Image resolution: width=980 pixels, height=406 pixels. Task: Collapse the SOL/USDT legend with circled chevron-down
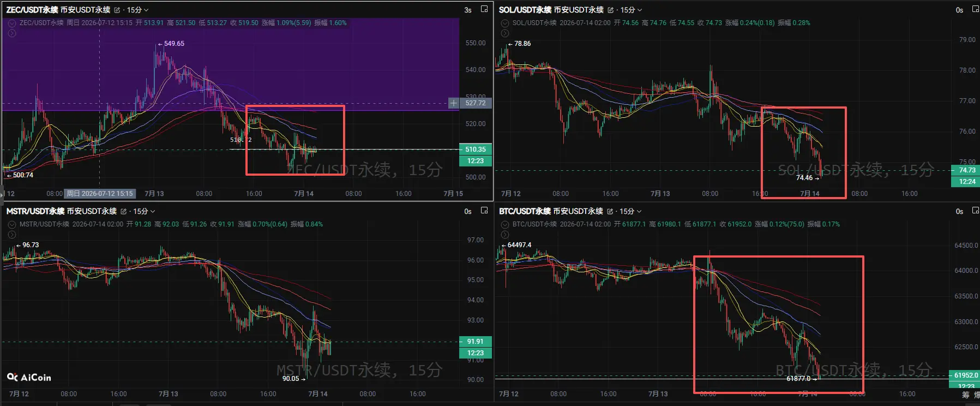coord(505,23)
